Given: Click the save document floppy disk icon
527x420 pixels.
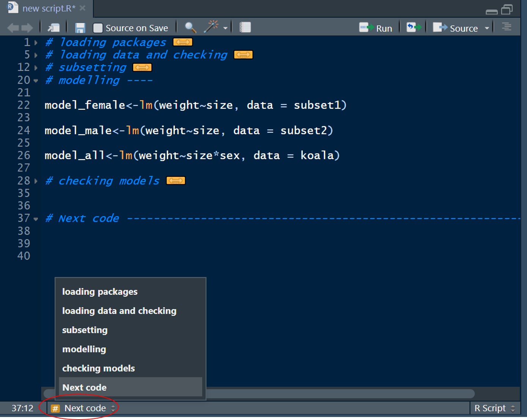Looking at the screenshot, I should point(80,28).
